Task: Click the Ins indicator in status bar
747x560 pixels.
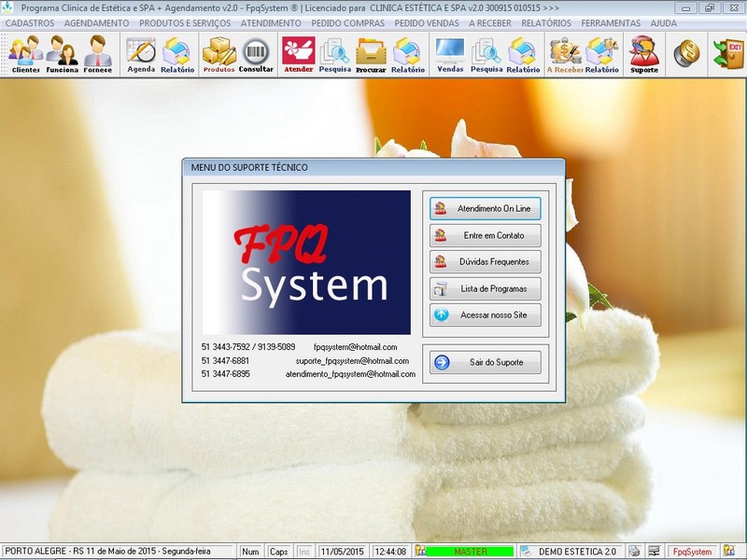Action: (303, 552)
